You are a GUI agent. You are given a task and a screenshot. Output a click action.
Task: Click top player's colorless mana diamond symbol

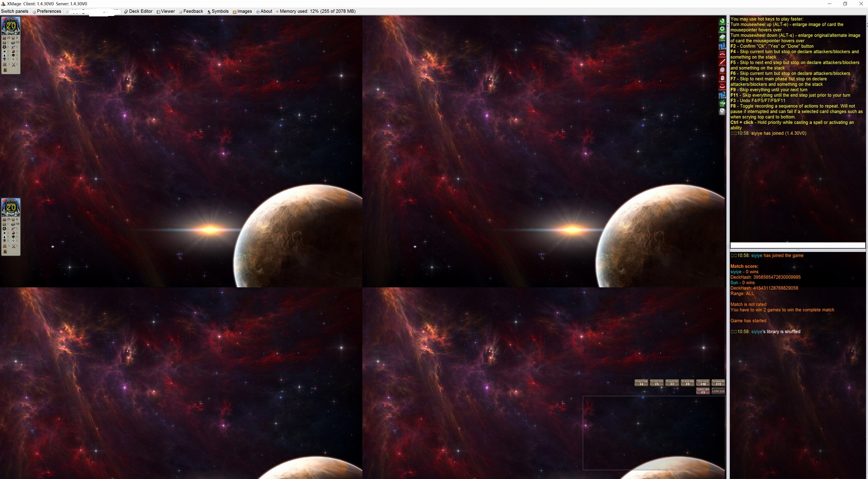13,59
